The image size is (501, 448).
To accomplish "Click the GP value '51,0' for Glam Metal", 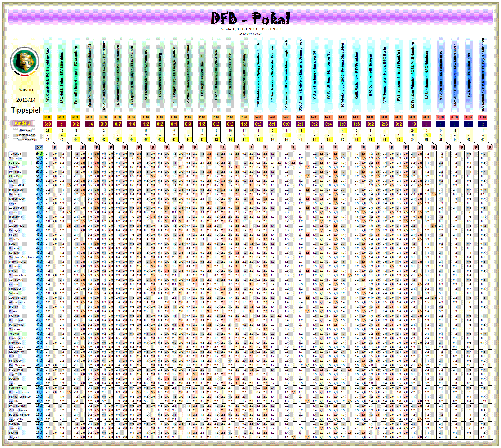I will [39, 176].
